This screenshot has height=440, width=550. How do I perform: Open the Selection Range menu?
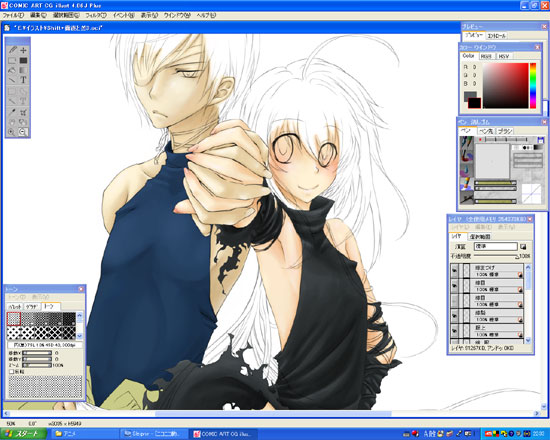(x=66, y=15)
